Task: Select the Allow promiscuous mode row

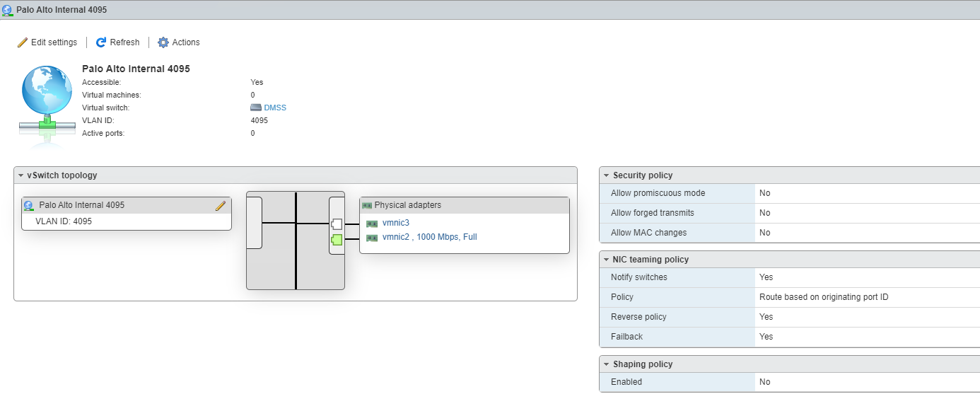Action: pyautogui.click(x=790, y=193)
